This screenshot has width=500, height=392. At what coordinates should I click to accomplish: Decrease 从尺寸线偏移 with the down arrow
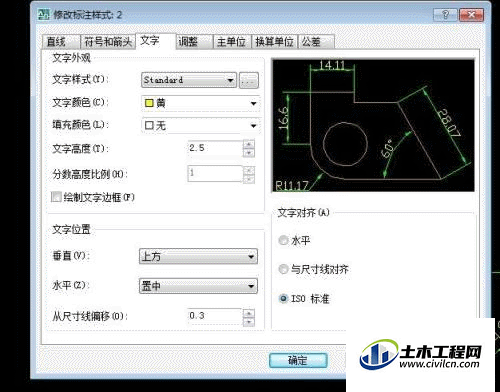[x=249, y=322]
